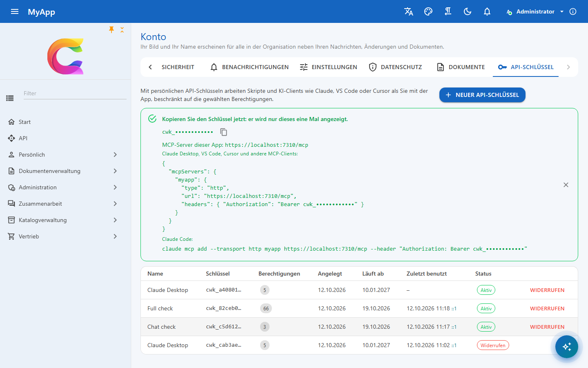Click the Konto page heading
This screenshot has height=368, width=588.
pos(153,37)
